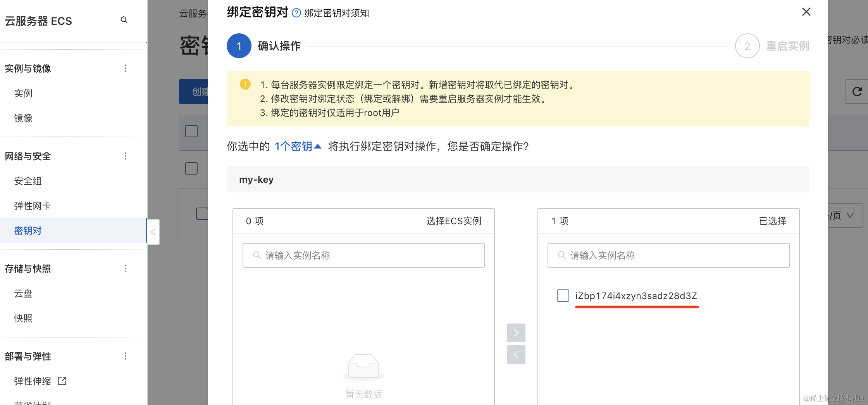Viewport: 868px width, 405px height.
Task: Click the search icon beside 云服务器 ECS
Action: coord(124,20)
